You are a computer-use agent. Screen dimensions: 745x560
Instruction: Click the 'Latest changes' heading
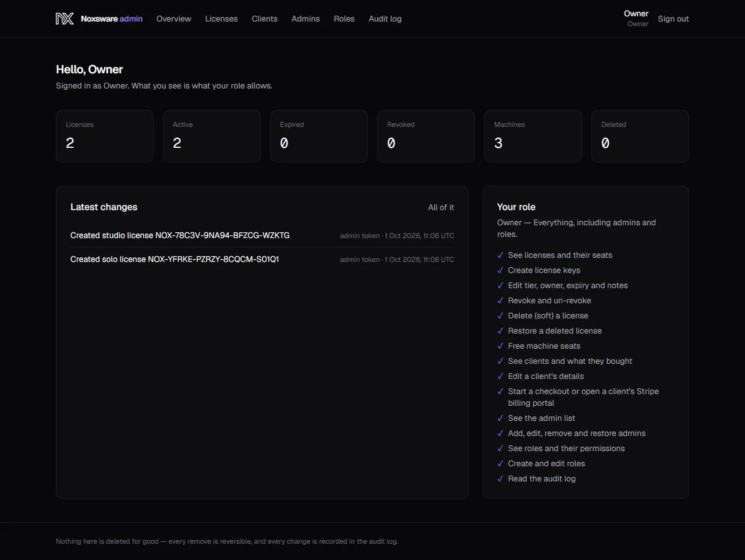click(104, 207)
